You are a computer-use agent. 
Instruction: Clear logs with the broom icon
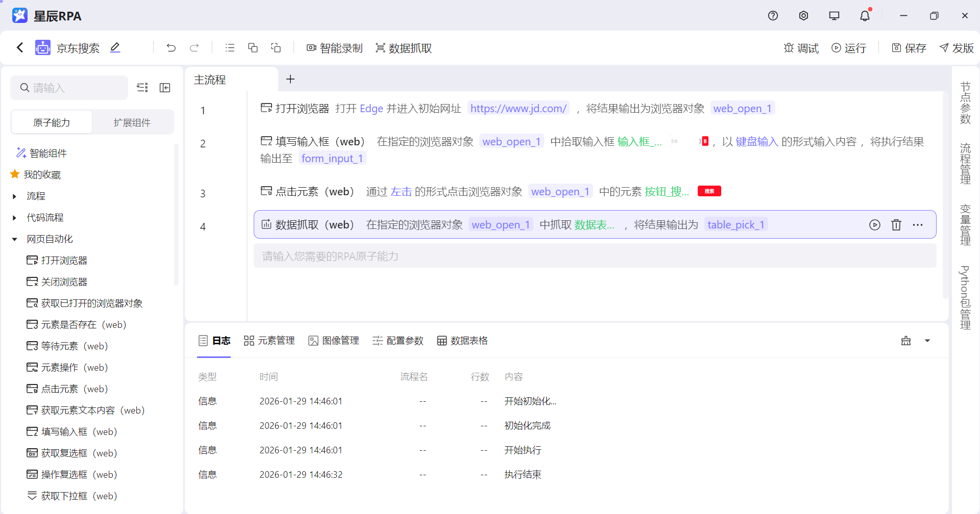coord(906,340)
